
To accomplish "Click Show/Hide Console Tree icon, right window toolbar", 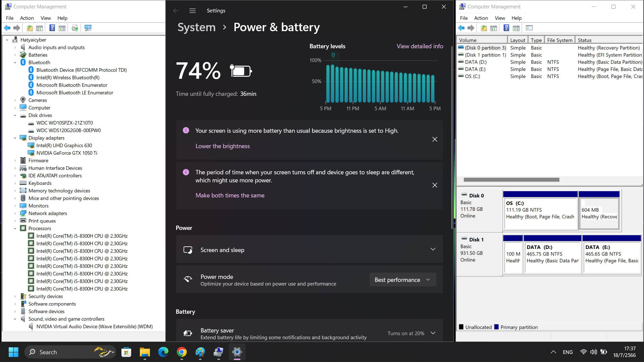I will [x=493, y=28].
